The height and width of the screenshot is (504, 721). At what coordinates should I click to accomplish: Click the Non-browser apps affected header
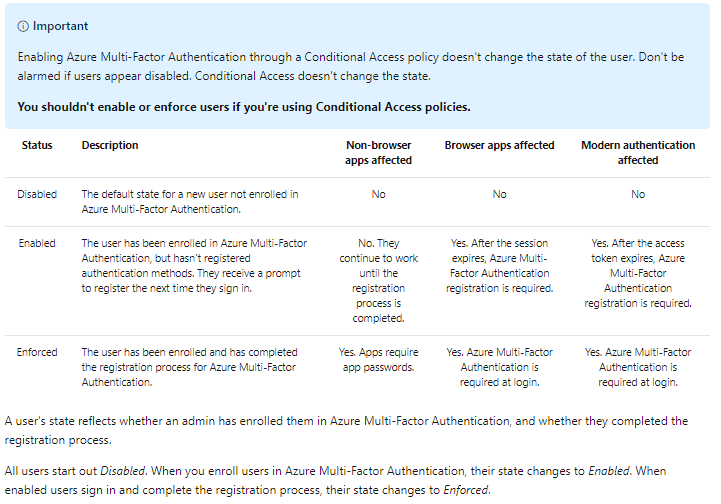pyautogui.click(x=378, y=152)
